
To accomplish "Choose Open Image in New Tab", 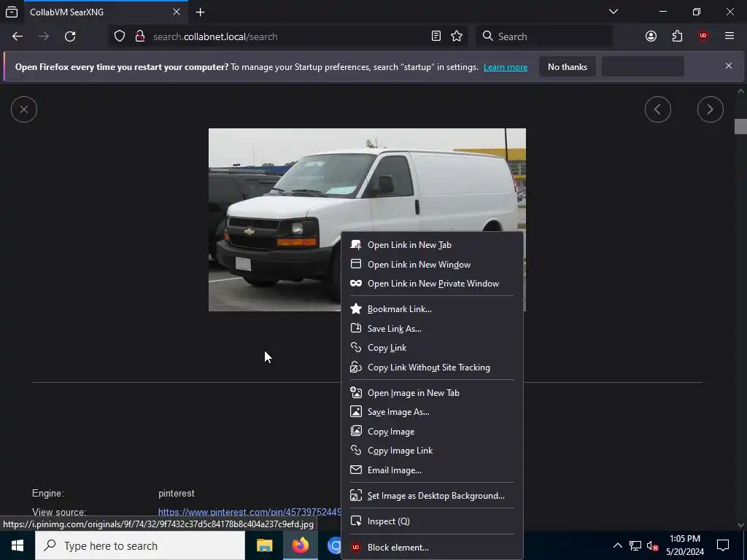I will point(432,393).
